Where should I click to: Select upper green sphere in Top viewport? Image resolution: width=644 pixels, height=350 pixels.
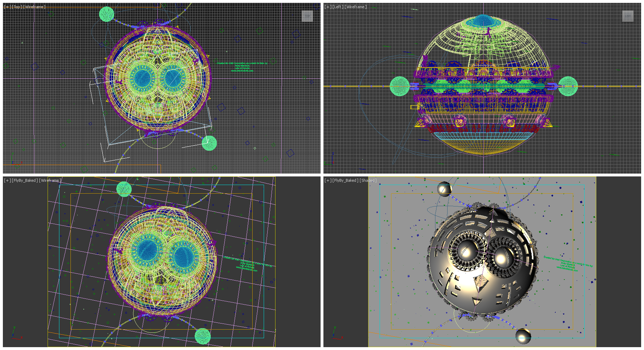[x=106, y=14]
